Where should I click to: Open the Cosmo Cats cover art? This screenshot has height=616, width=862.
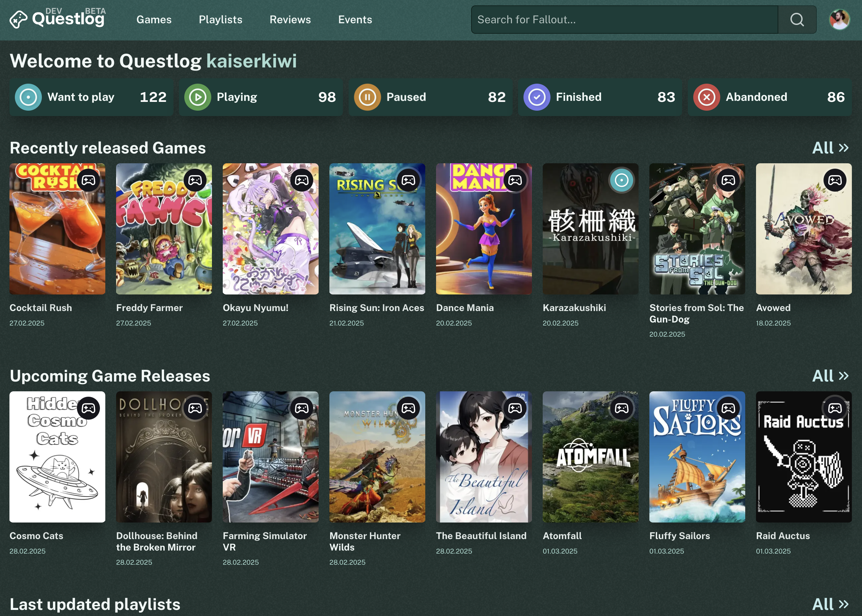pos(57,457)
